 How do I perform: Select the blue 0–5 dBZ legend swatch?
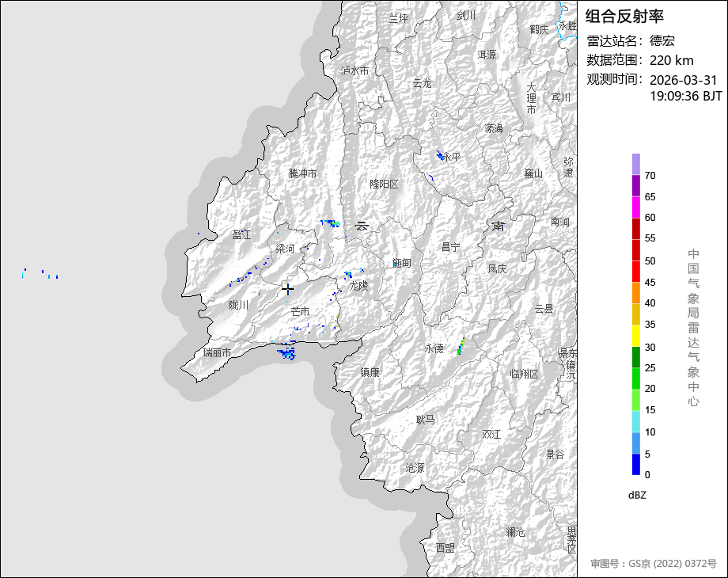(636, 465)
